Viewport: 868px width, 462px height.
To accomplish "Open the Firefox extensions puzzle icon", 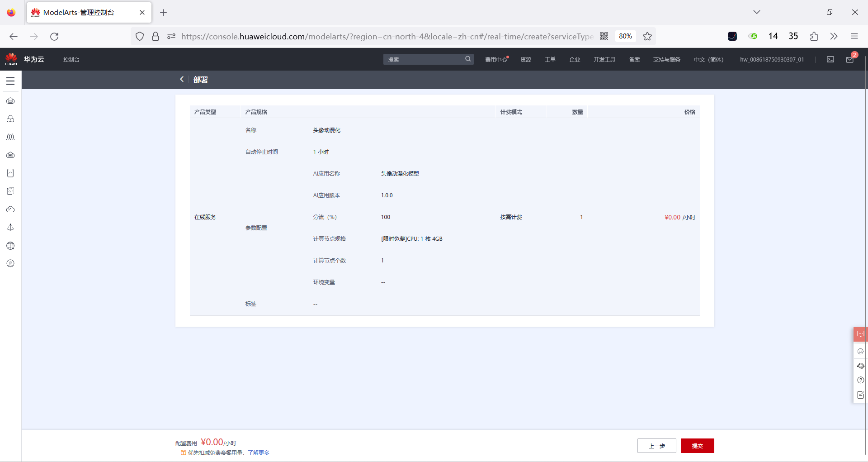I will (x=814, y=36).
